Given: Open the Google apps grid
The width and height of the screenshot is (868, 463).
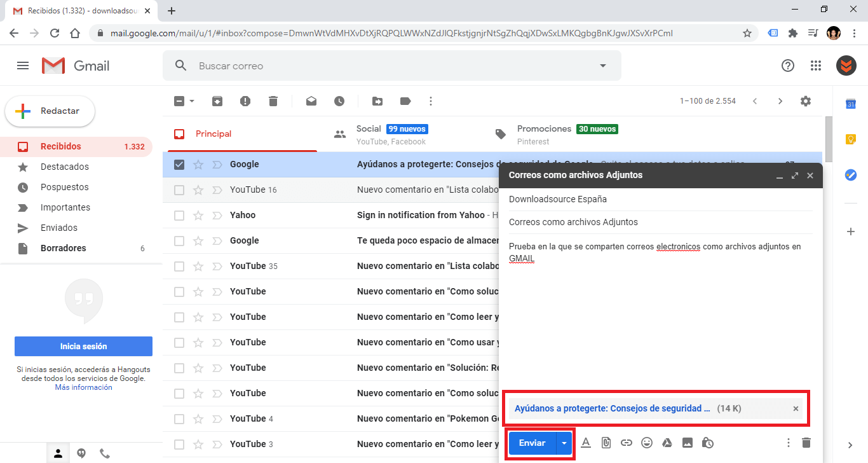Looking at the screenshot, I should coord(816,66).
